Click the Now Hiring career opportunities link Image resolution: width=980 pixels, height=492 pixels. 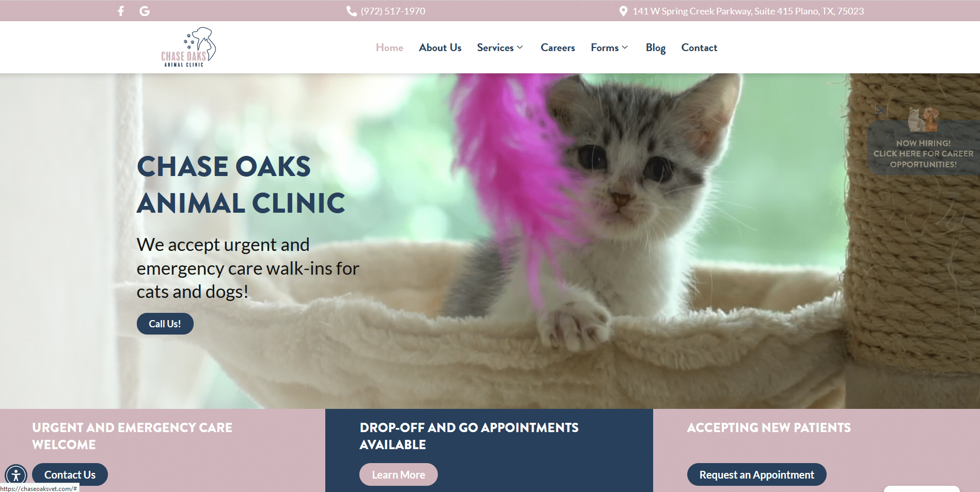pos(923,154)
